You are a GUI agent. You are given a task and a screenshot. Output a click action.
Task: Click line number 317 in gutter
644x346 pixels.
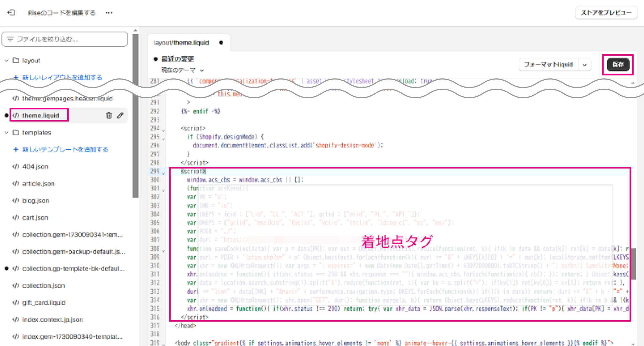click(x=155, y=326)
